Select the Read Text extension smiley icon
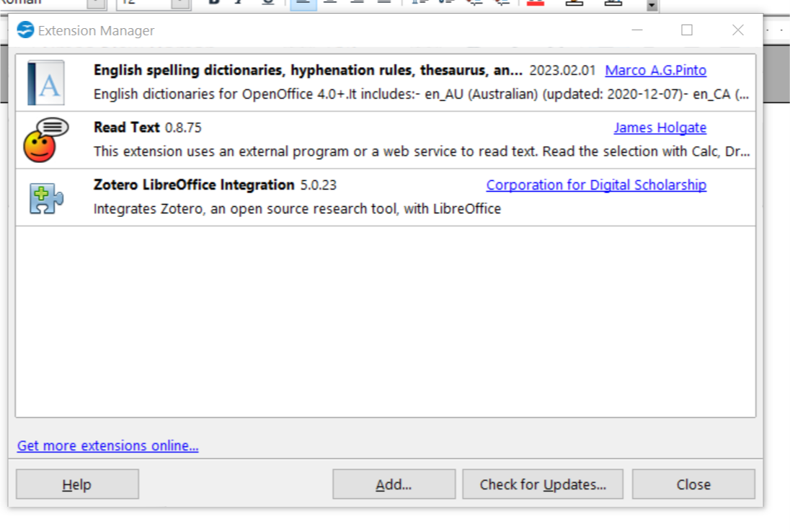 click(x=46, y=140)
